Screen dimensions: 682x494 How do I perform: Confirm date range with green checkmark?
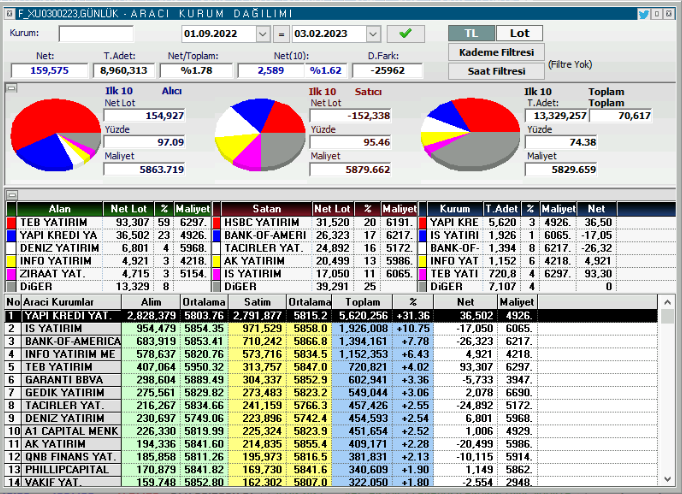click(x=405, y=33)
